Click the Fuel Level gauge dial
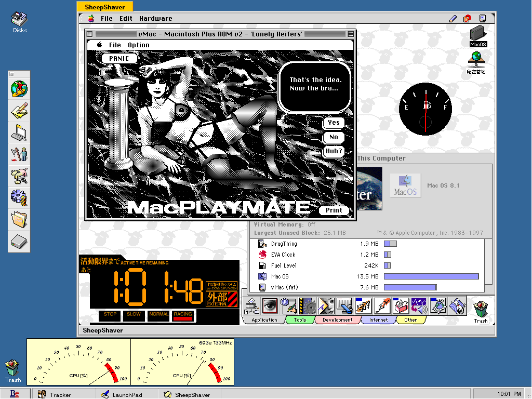 [x=425, y=109]
